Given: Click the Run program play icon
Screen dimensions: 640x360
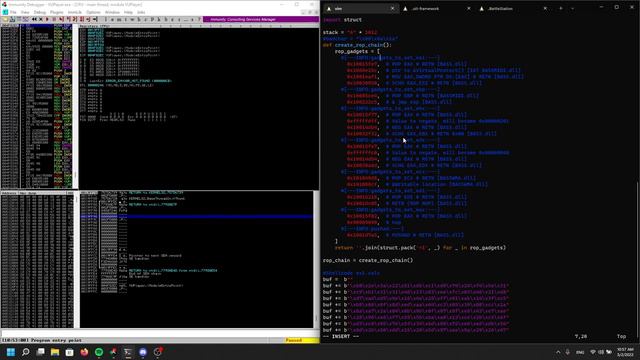Looking at the screenshot, I should [x=47, y=19].
